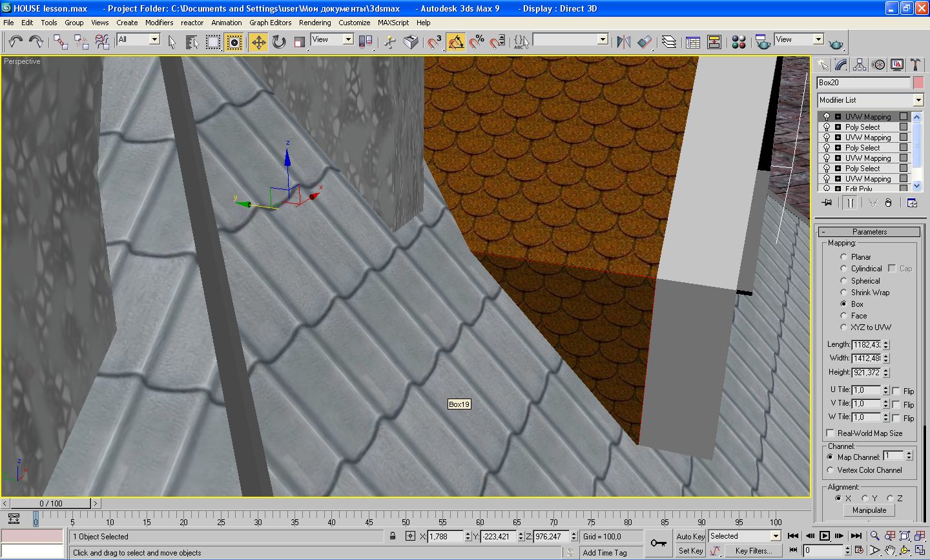This screenshot has height=560, width=930.
Task: Activate the Select and Move tool
Action: click(258, 42)
